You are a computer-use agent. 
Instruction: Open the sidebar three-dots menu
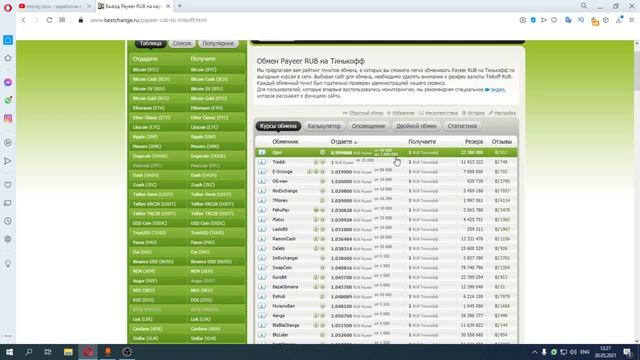[8, 336]
